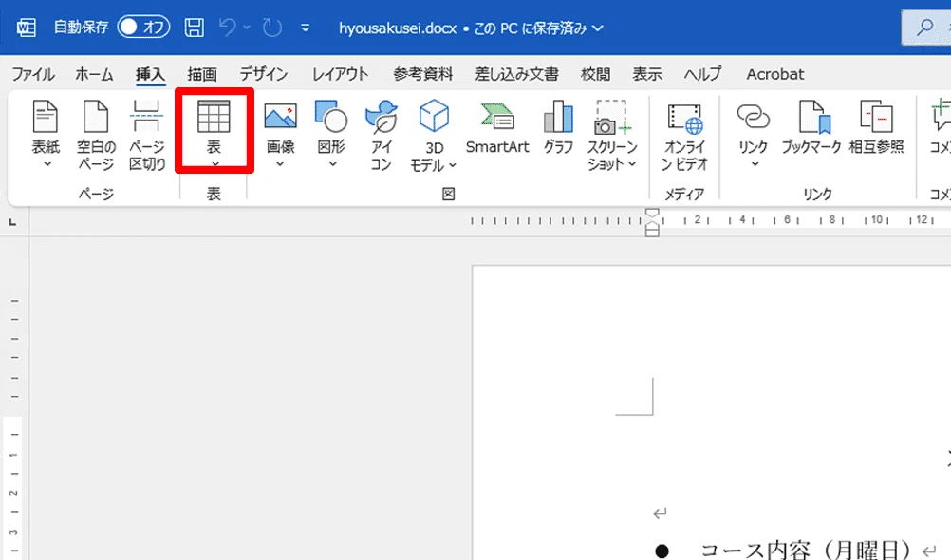Switch to the 参考資料 (References) tab
951x560 pixels.
422,74
